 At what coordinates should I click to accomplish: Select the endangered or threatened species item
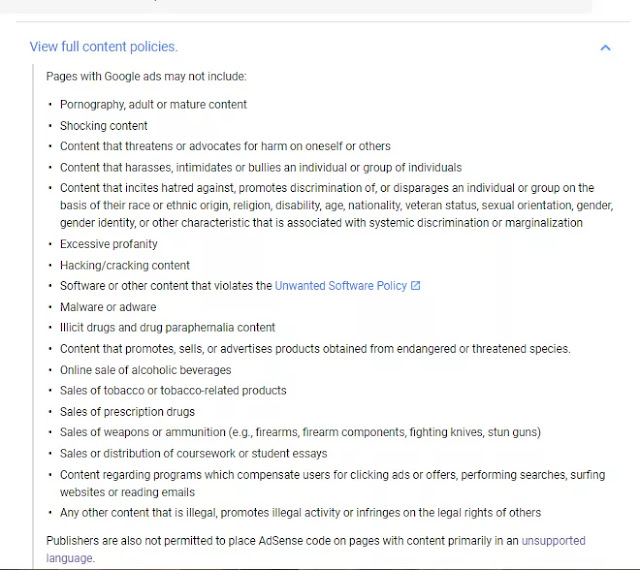[315, 349]
